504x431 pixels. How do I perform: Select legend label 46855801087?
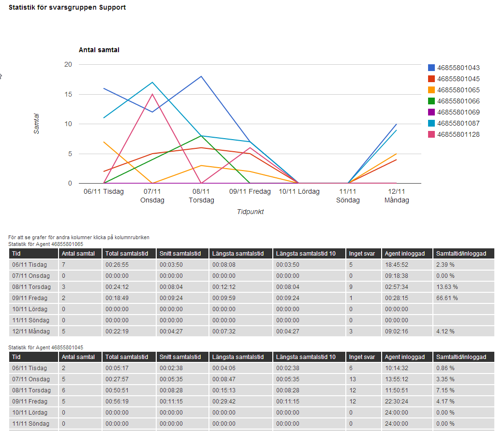pyautogui.click(x=459, y=123)
